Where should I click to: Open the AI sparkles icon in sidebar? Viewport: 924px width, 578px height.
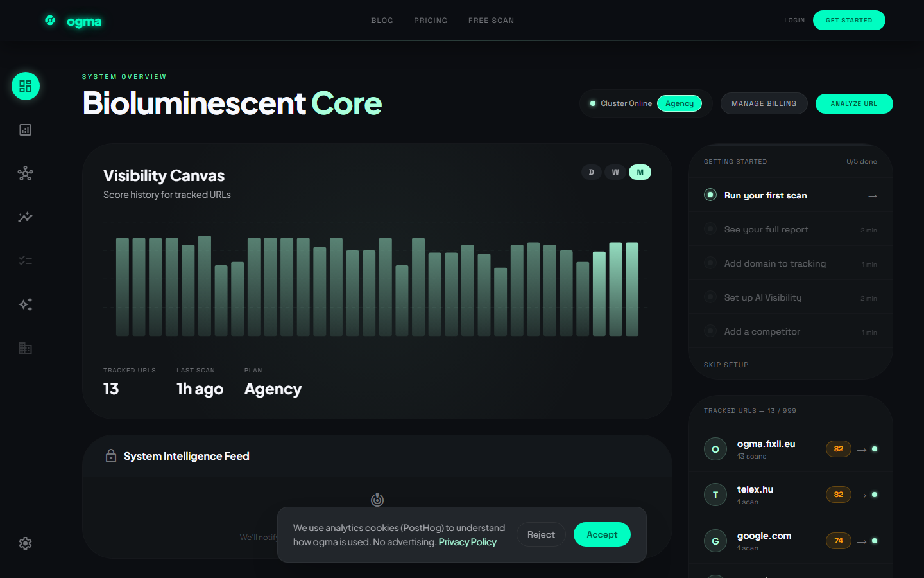coord(26,304)
